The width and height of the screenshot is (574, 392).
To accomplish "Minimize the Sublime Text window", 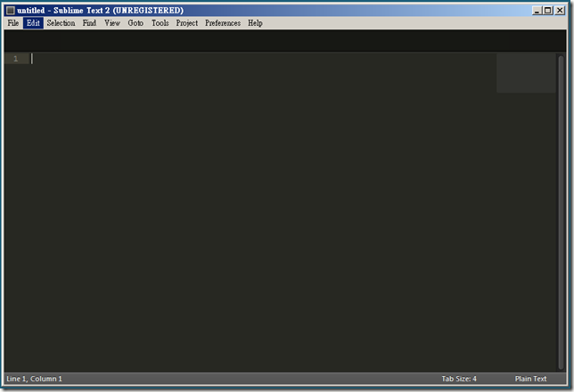I will 537,11.
